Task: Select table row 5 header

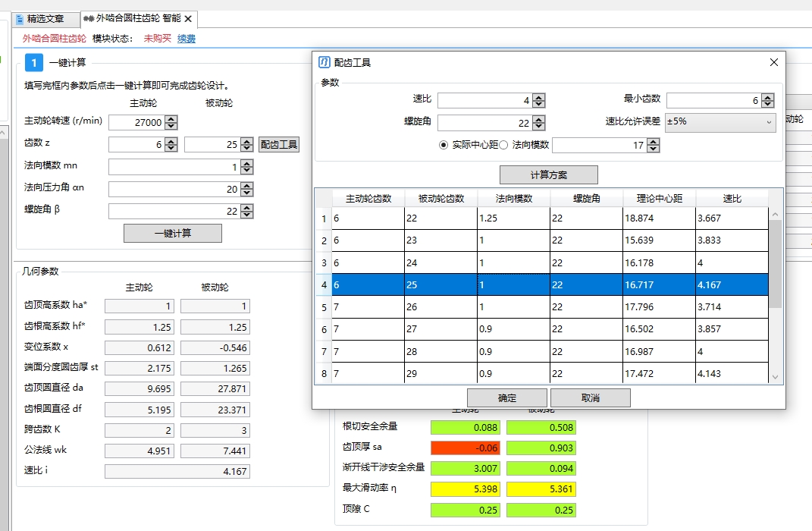Action: pos(324,307)
